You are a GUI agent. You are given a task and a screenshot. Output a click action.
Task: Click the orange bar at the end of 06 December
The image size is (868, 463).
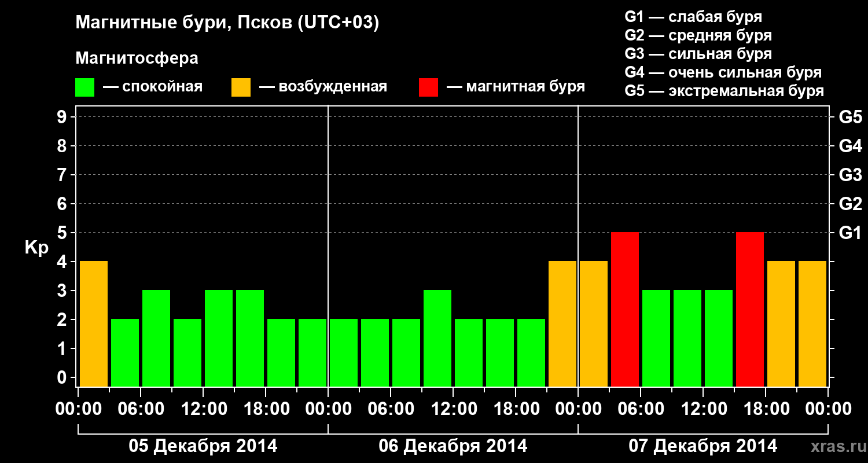pyautogui.click(x=562, y=324)
